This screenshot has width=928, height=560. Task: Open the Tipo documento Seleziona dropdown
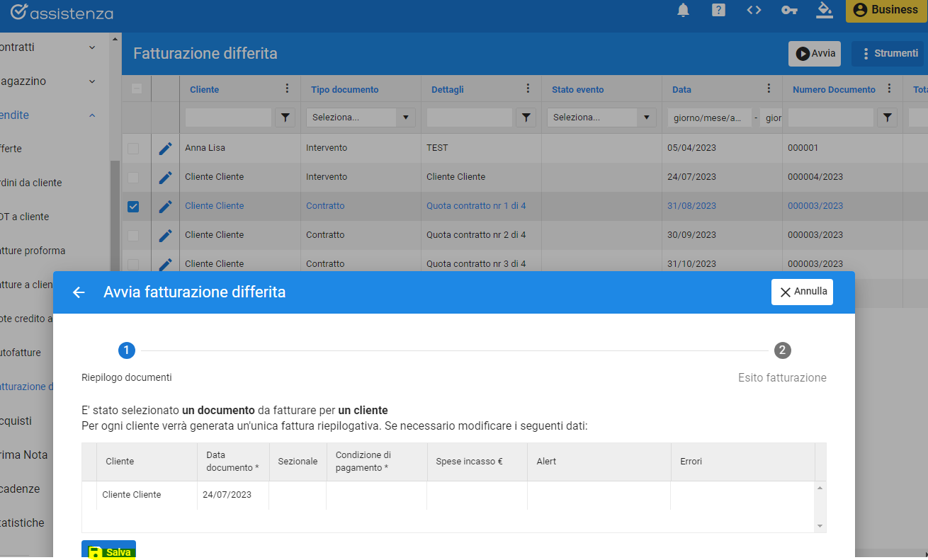click(361, 118)
